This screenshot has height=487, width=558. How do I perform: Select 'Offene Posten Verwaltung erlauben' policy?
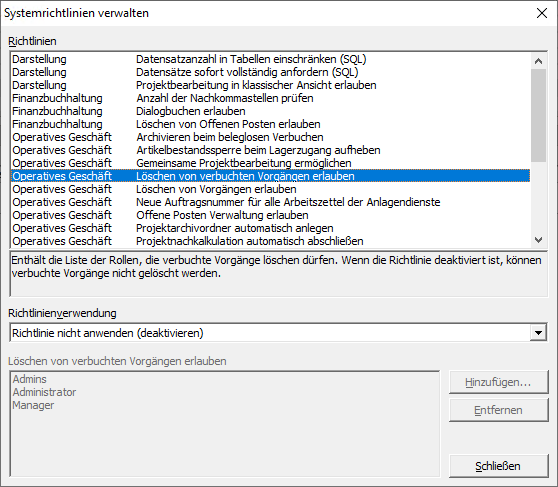coord(270,215)
